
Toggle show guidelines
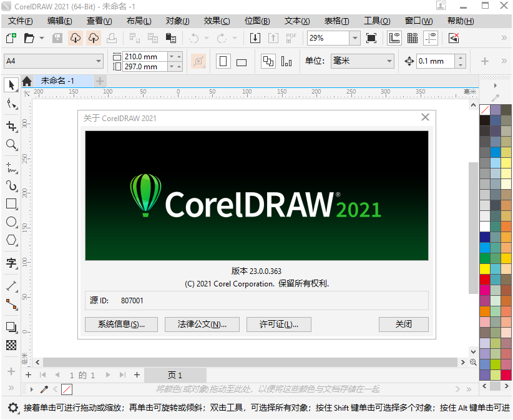431,38
